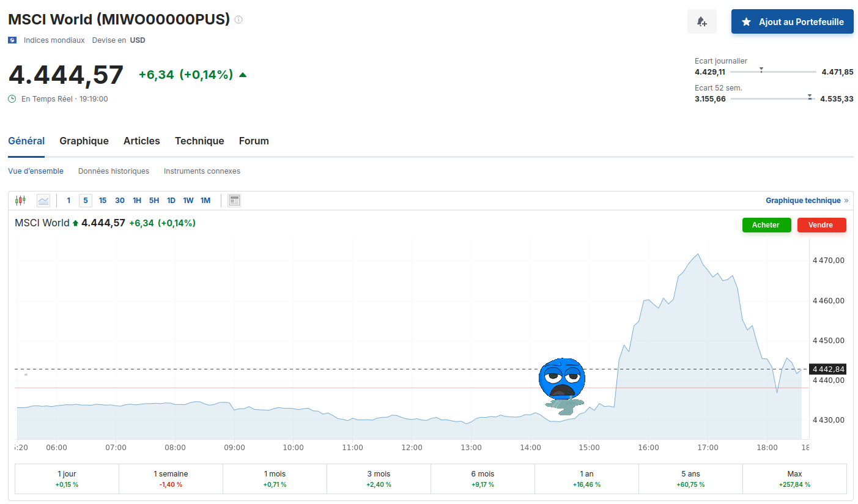The height and width of the screenshot is (504, 858).
Task: Click the green up-arrow next to +0,14%
Action: coord(243,75)
